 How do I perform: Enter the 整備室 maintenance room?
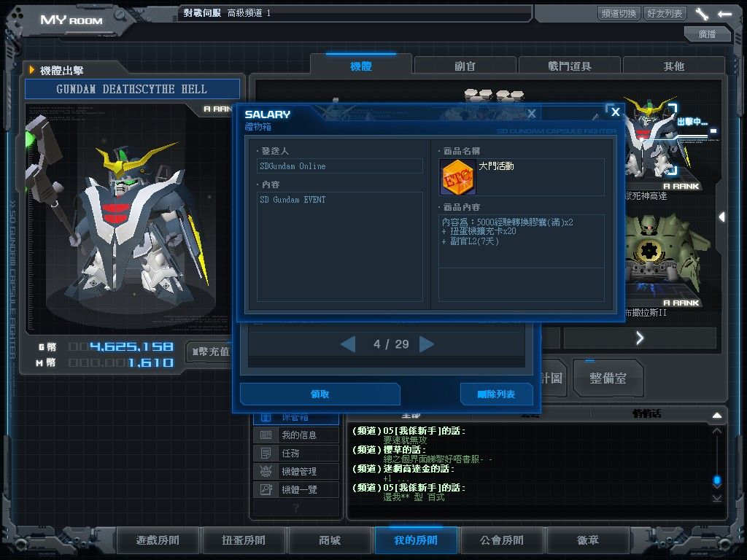[x=608, y=378]
